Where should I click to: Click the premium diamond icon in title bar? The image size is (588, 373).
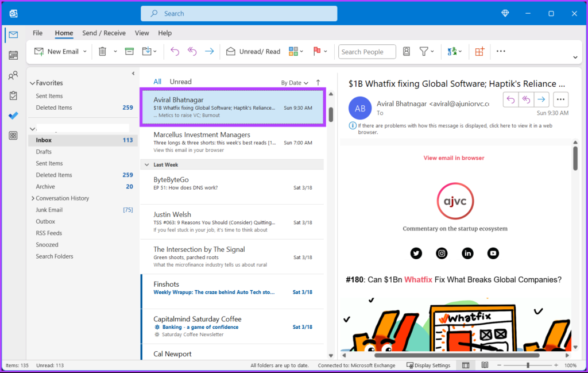505,14
